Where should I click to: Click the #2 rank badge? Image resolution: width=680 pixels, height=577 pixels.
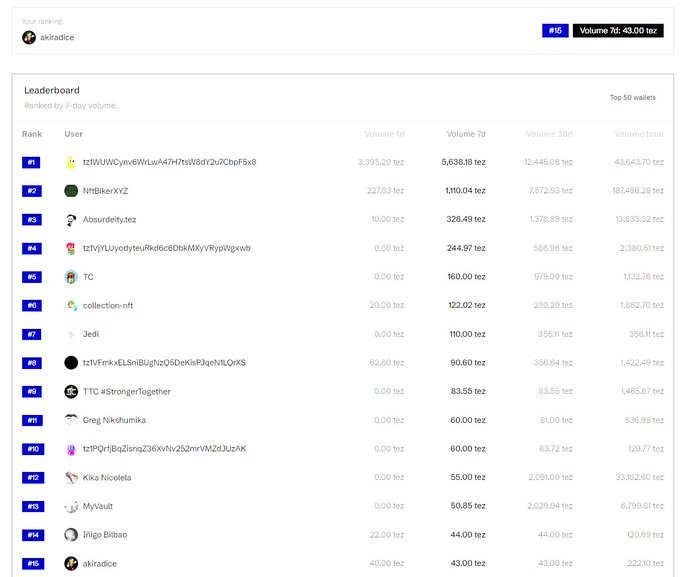coord(32,191)
